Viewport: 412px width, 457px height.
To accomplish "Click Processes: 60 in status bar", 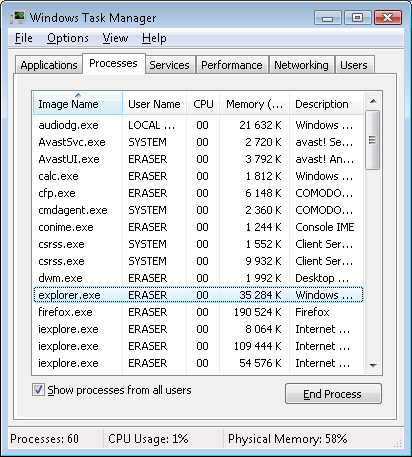I will click(x=44, y=439).
